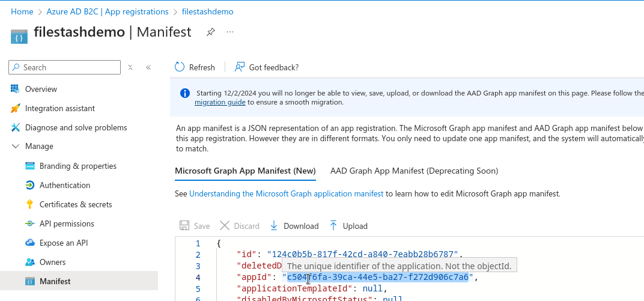Click the Expose an API cloud icon
This screenshot has height=301, width=644.
coord(30,243)
